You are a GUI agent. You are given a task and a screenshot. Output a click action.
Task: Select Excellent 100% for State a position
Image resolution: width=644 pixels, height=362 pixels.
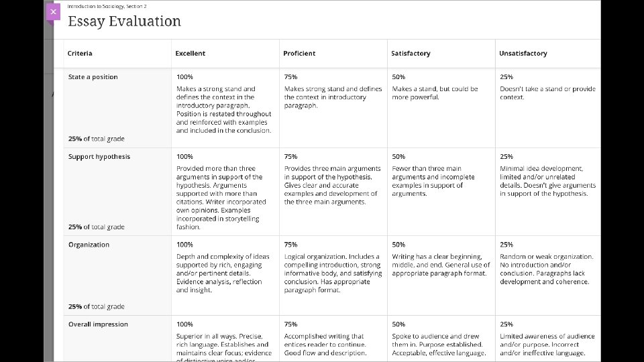[x=225, y=108]
